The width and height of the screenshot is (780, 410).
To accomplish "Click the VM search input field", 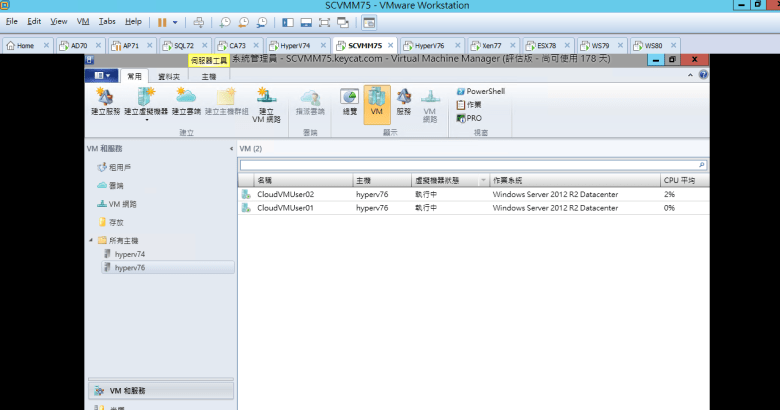I will (x=468, y=164).
